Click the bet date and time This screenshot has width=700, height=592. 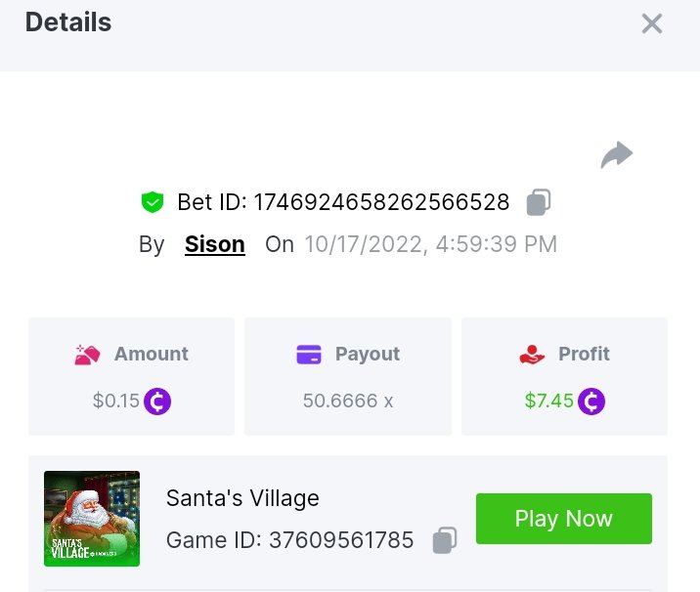click(x=430, y=244)
